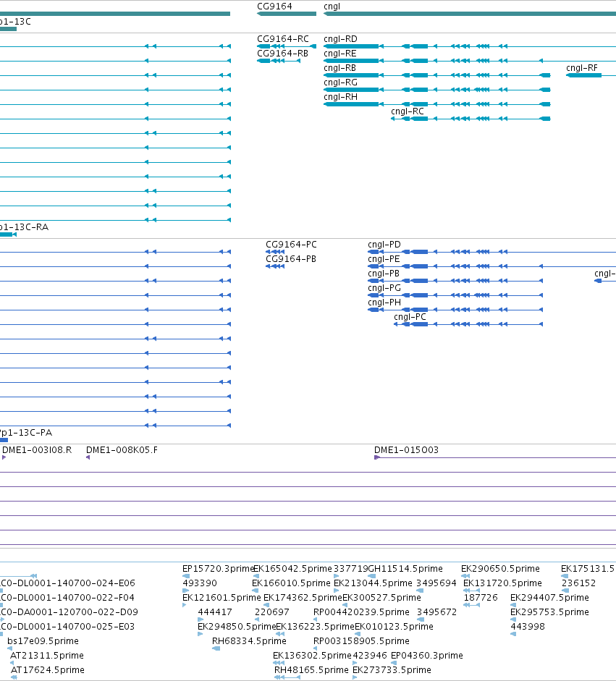The height and width of the screenshot is (681, 616).
Task: Click the cngl-PC CDS label
Action: click(x=410, y=316)
